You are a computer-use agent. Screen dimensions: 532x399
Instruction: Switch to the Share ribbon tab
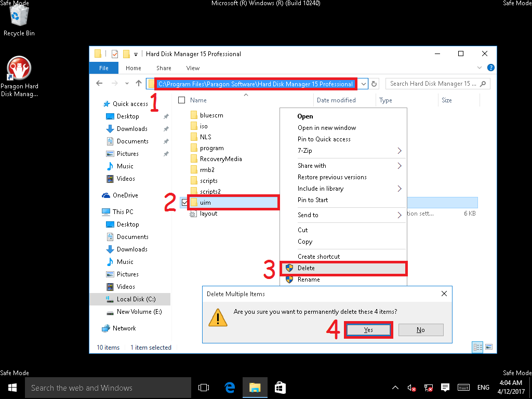point(164,68)
